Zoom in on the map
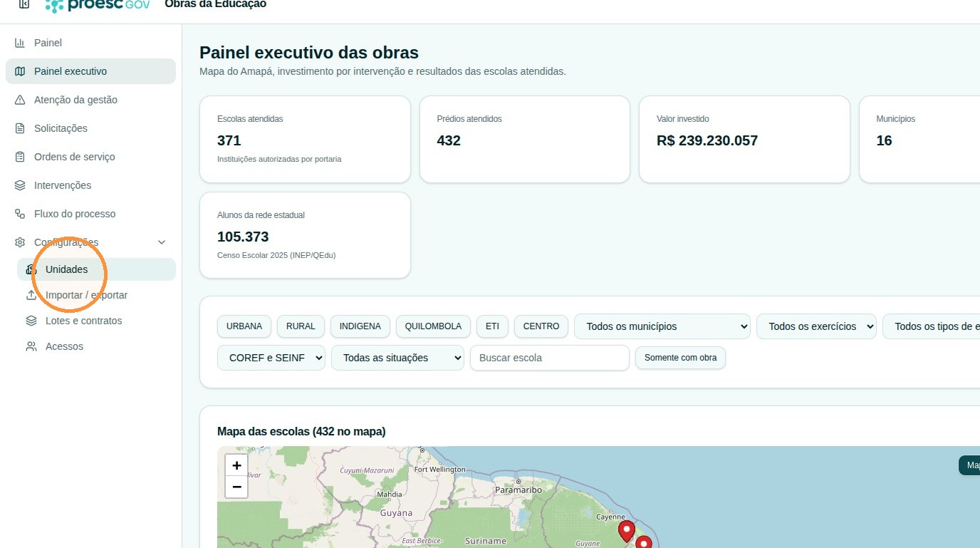 tap(236, 465)
